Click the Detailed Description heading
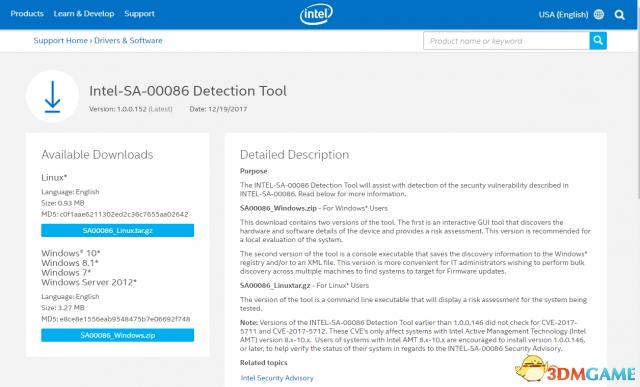This screenshot has height=387, width=640. [x=294, y=154]
